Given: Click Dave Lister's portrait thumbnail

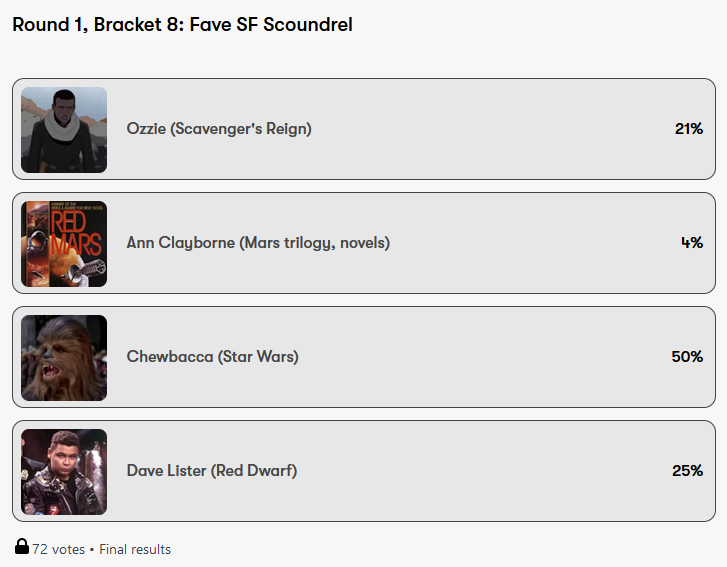Looking at the screenshot, I should (x=64, y=472).
